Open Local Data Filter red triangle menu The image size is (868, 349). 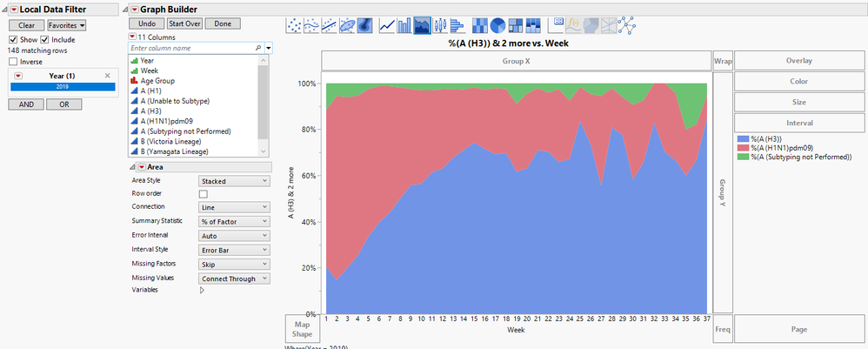click(x=15, y=10)
